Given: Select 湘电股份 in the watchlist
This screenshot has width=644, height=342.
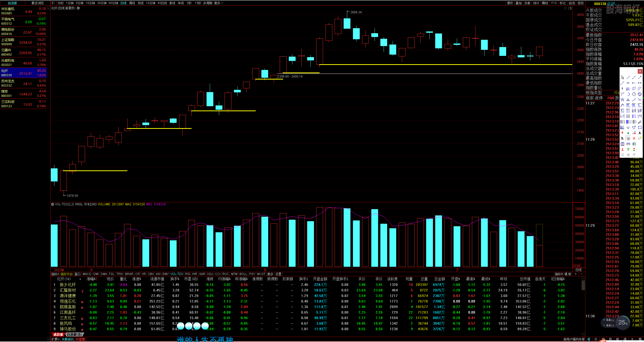Looking at the screenshot, I should 23,31.
